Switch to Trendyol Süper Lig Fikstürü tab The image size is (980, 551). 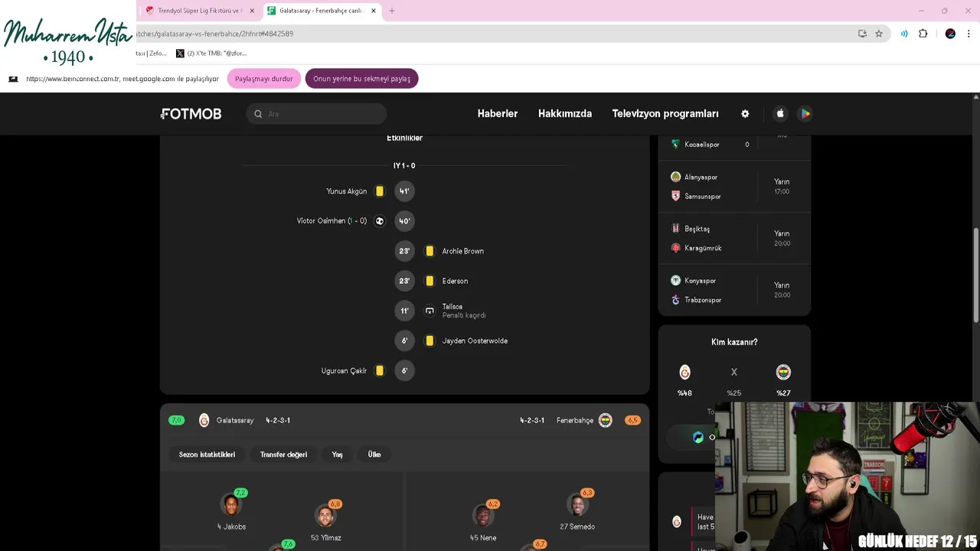(201, 11)
